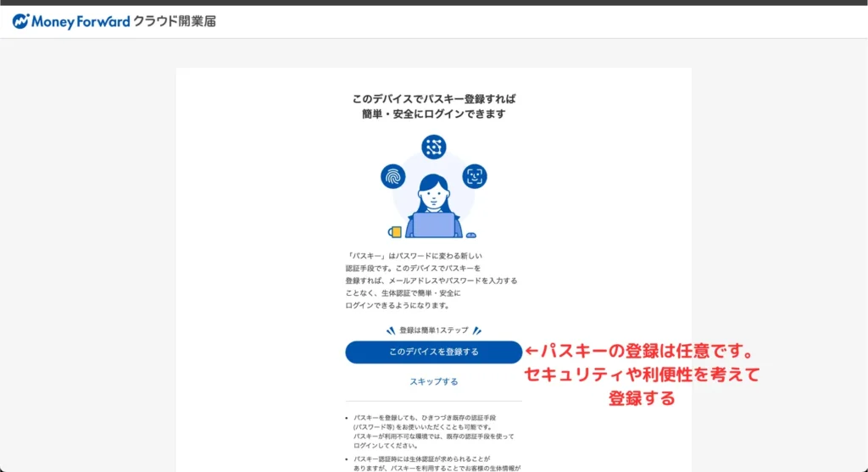Click the Money Forward logo icon
Image resolution: width=868 pixels, height=472 pixels.
[21, 21]
